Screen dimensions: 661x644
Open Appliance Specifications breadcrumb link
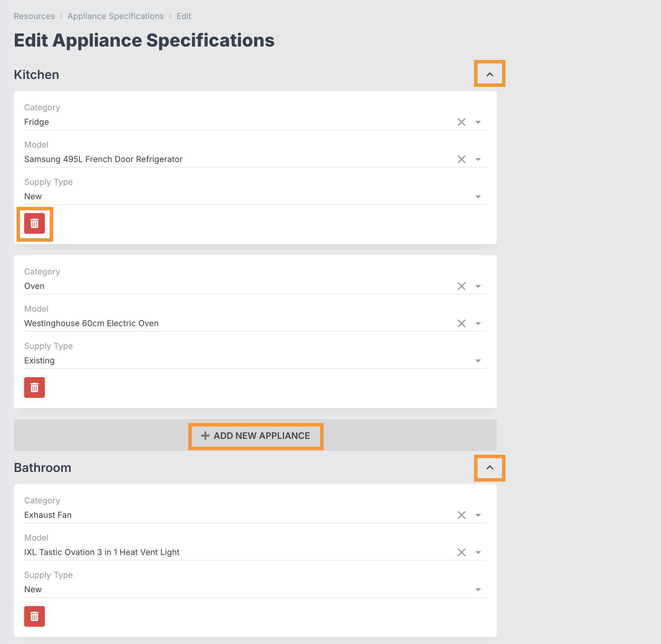point(116,16)
